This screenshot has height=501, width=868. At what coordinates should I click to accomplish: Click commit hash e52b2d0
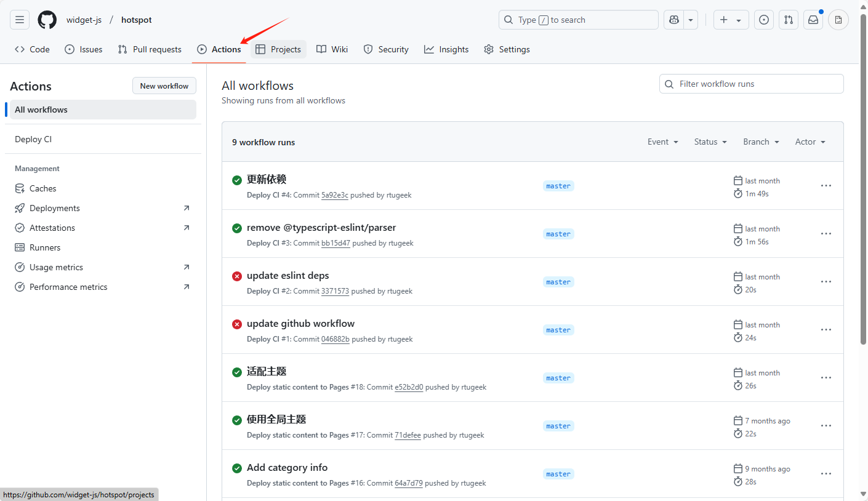coord(409,387)
